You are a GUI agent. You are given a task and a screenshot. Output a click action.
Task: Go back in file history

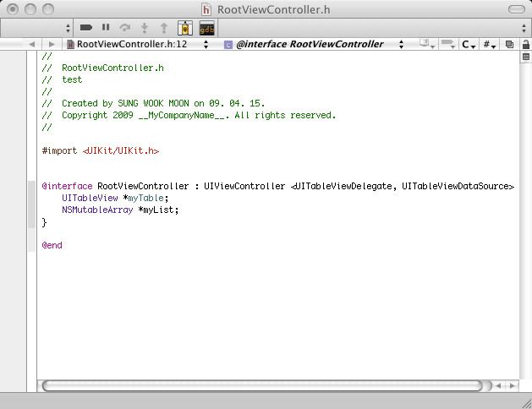[32, 45]
